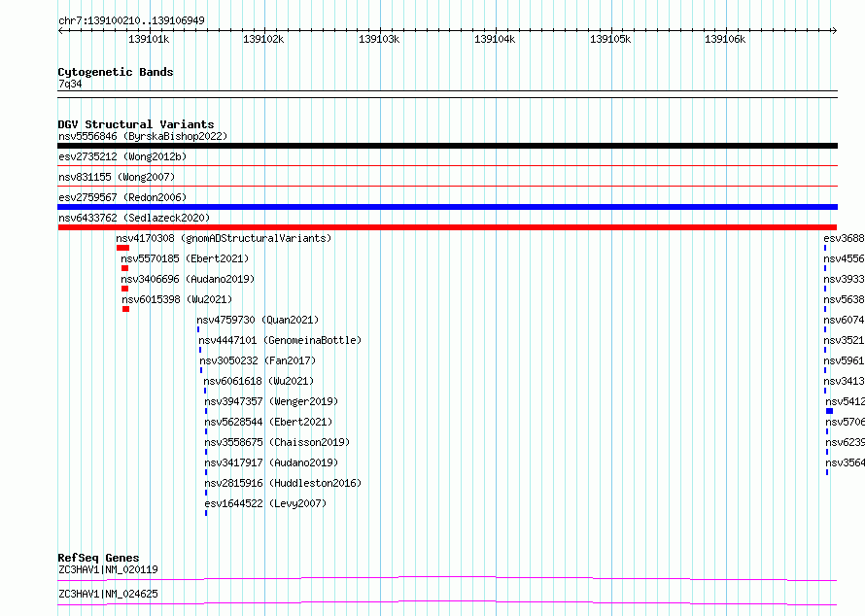Click the thick red bar for nsv6433762
The width and height of the screenshot is (865, 616).
(447, 227)
